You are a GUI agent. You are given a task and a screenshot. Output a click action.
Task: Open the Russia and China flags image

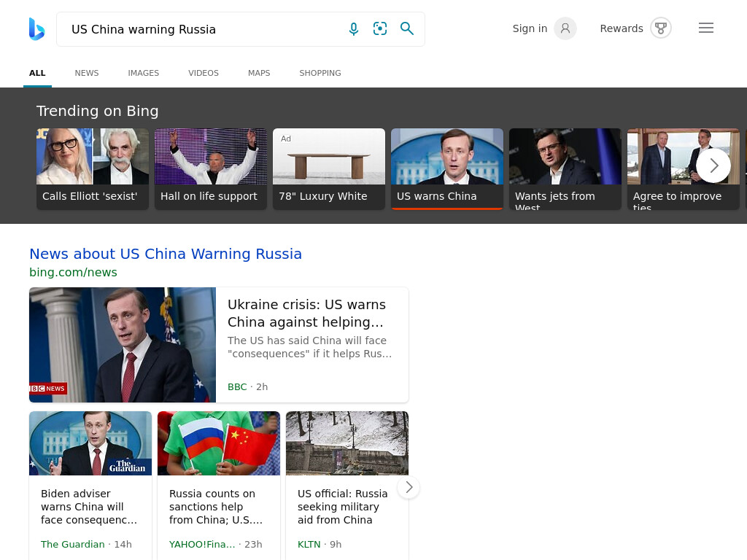[219, 443]
